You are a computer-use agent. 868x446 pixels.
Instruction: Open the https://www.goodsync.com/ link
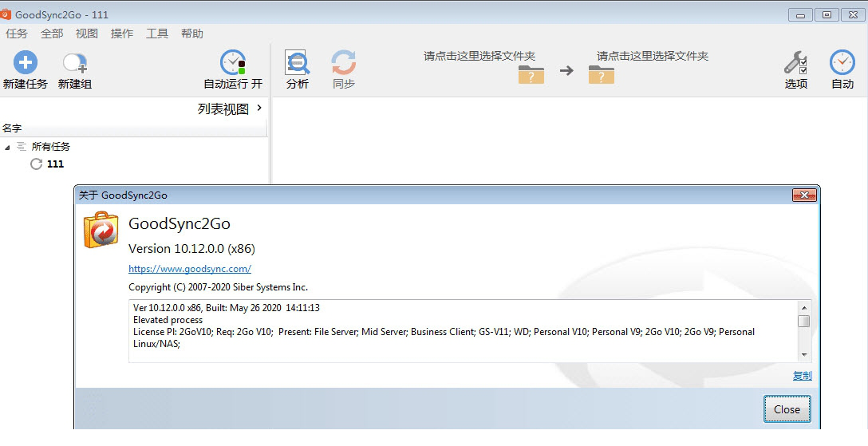click(x=190, y=269)
